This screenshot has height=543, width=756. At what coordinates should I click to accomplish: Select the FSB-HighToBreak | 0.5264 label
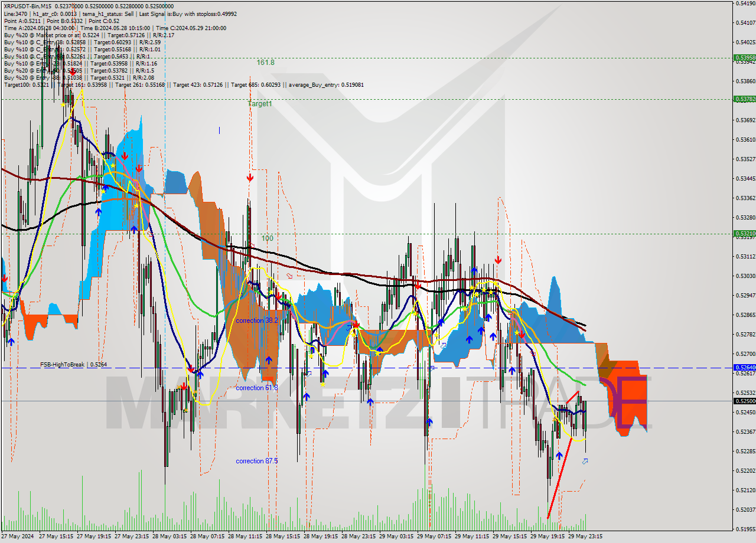[73, 365]
